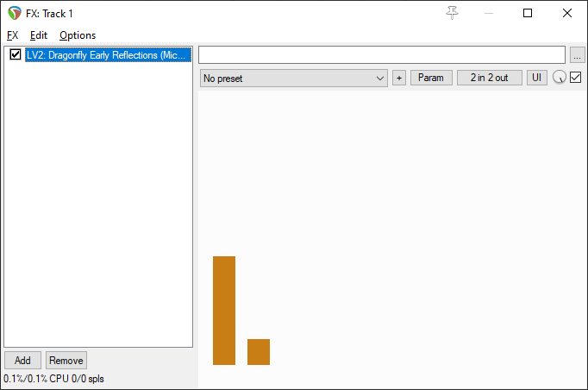Adjust the wet/dry mix knob
Viewport: 588px width, 390px height.
pos(560,78)
